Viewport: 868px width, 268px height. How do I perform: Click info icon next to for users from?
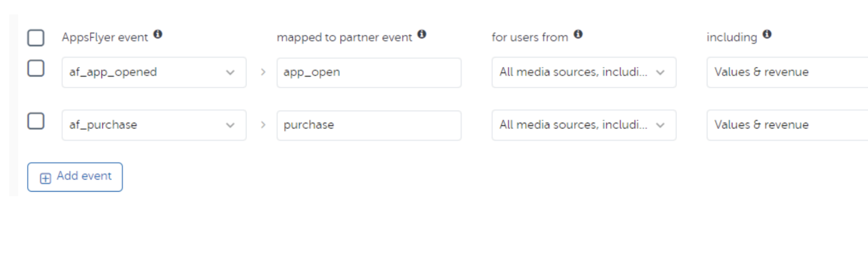tap(578, 34)
